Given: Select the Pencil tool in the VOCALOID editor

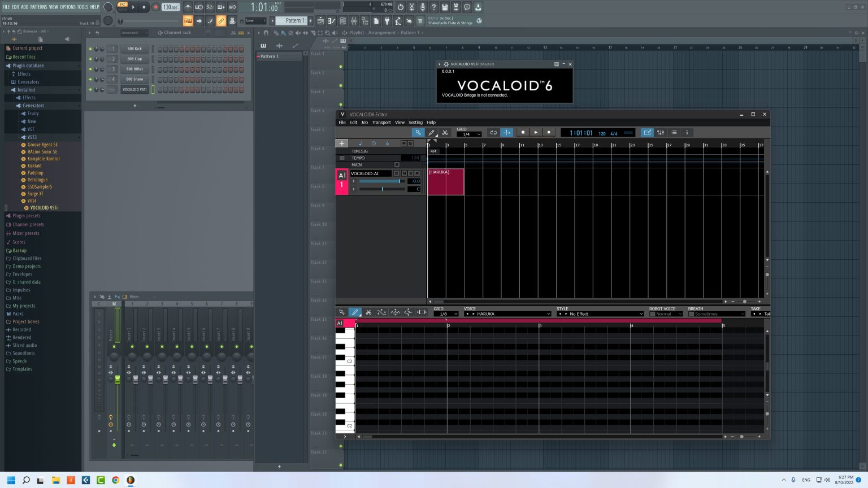Looking at the screenshot, I should tap(432, 132).
